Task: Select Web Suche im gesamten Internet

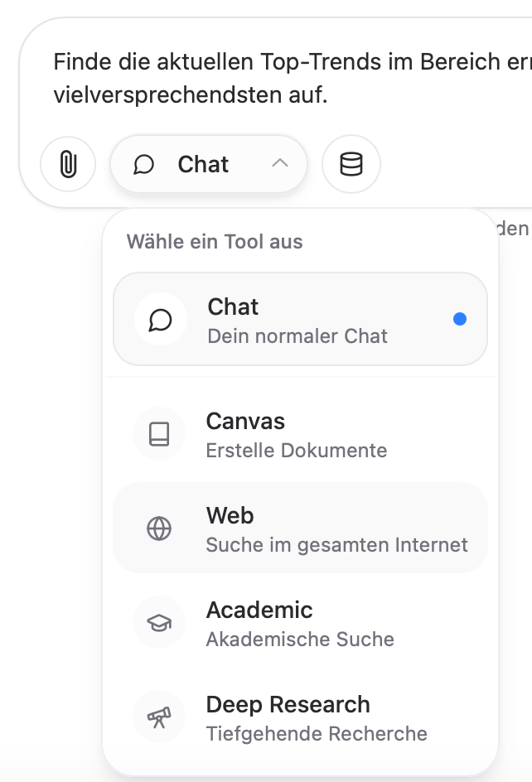Action: [x=300, y=529]
